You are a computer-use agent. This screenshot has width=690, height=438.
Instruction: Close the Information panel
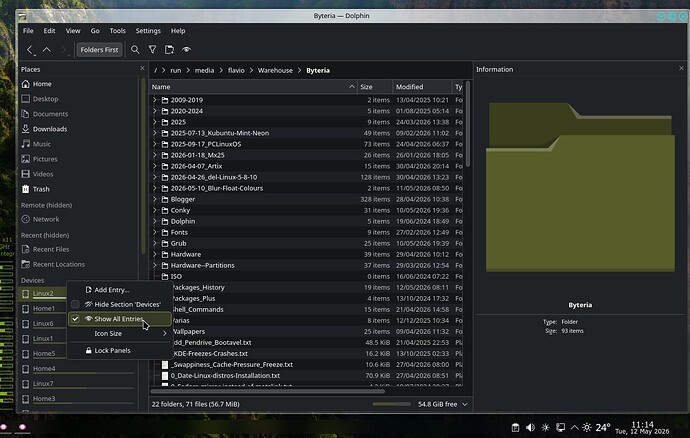pyautogui.click(x=681, y=68)
